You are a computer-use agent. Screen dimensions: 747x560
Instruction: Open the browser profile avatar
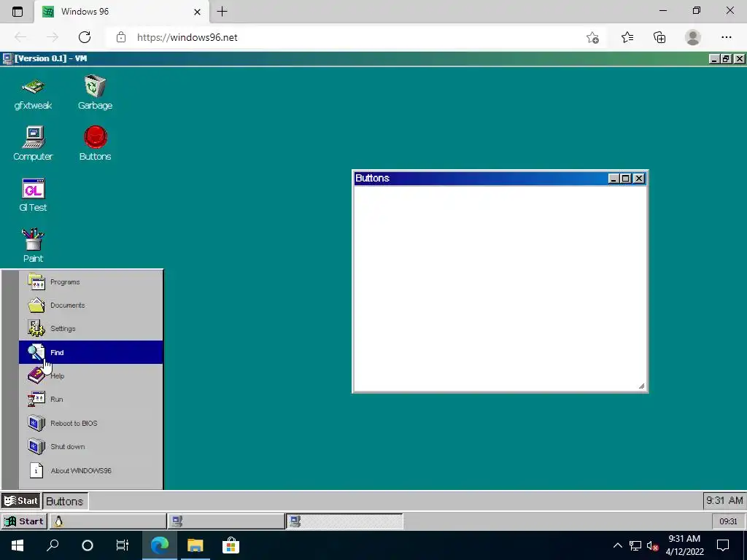(693, 37)
